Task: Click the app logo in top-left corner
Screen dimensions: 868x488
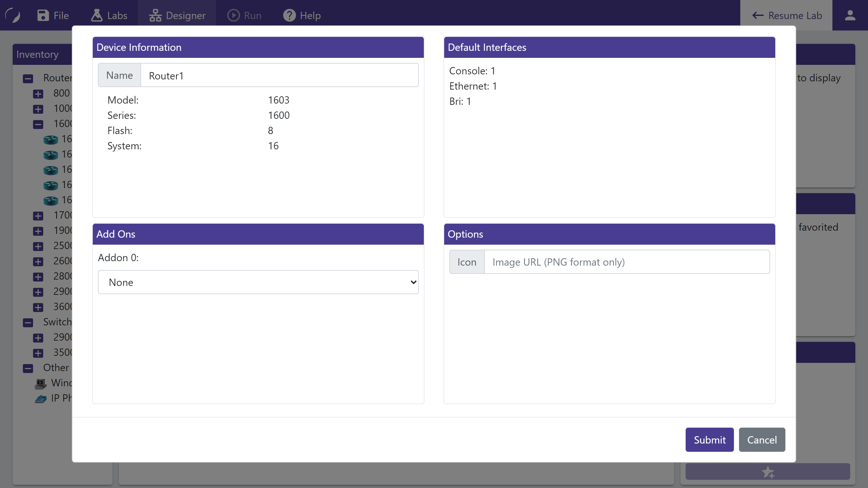Action: pos(13,15)
